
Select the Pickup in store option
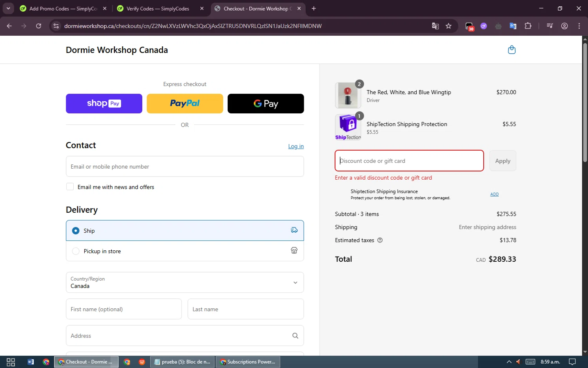pos(185,251)
